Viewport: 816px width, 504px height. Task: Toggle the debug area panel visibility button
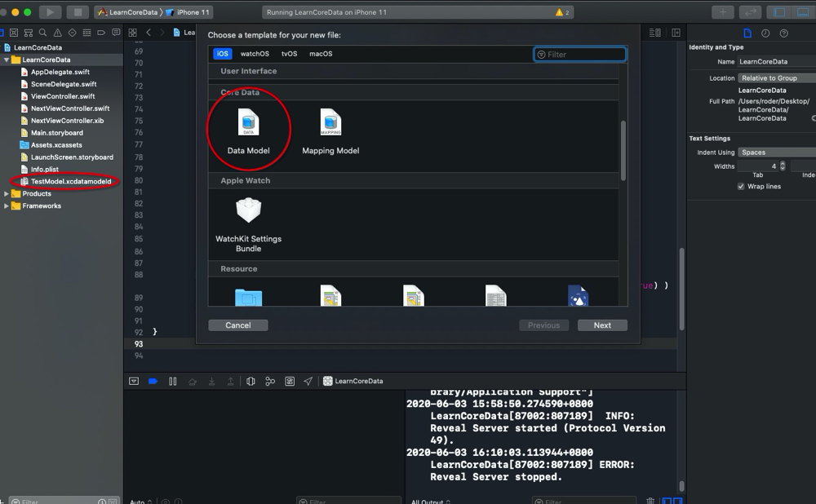[x=804, y=12]
